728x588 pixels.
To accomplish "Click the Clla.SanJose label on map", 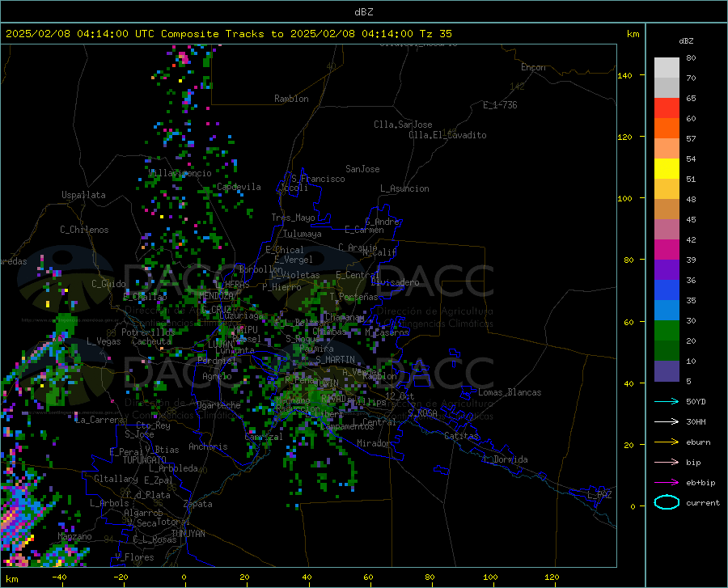I will (403, 125).
